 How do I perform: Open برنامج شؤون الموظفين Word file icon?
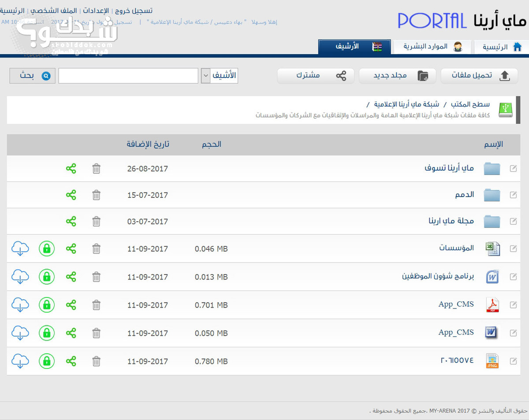tap(492, 277)
